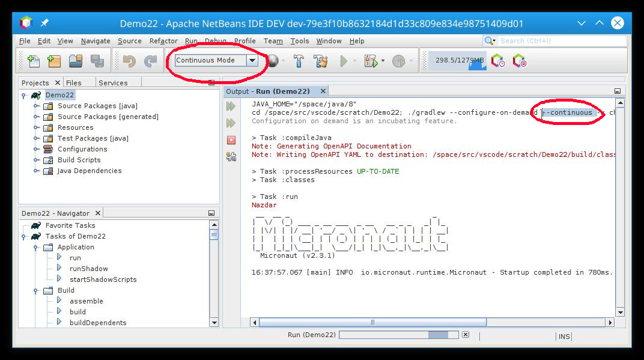Click the Run Project green arrow
Screen dimensions: 644x360
(344, 61)
